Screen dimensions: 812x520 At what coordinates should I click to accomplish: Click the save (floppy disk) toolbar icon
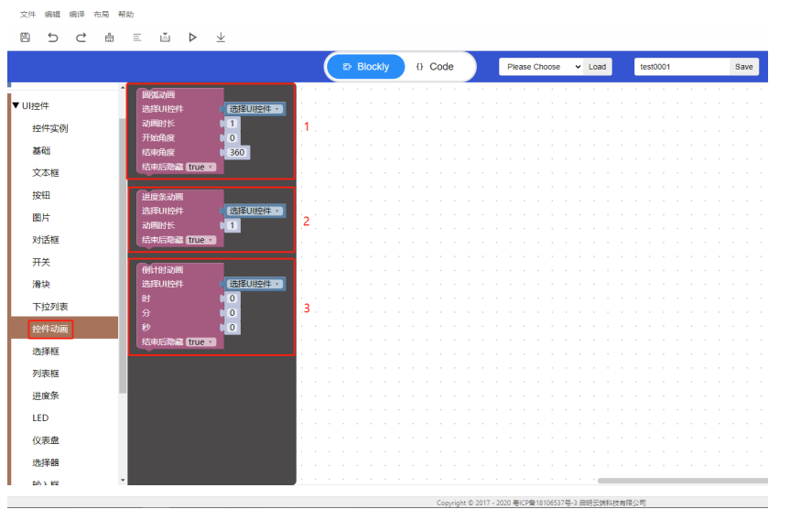(25, 38)
